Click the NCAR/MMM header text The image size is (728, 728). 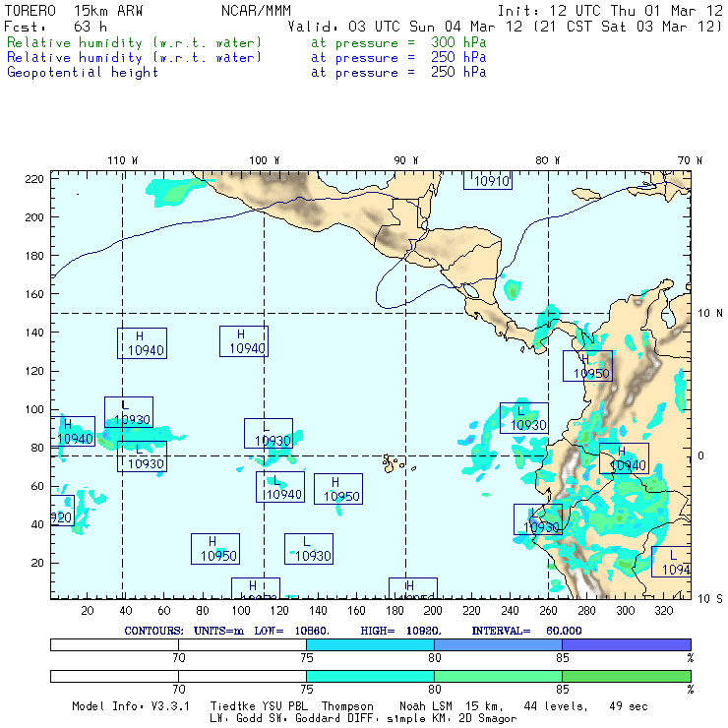(x=256, y=10)
